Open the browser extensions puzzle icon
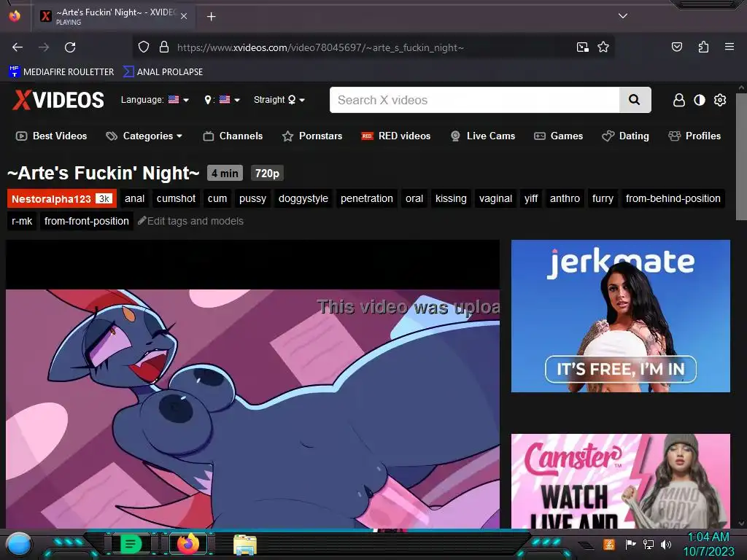Image resolution: width=747 pixels, height=560 pixels. pyautogui.click(x=703, y=47)
